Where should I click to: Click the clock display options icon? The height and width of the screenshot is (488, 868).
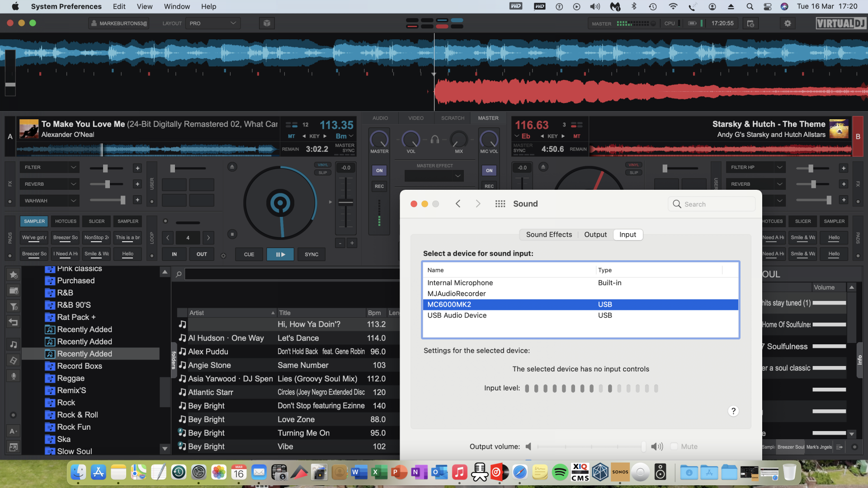click(750, 23)
